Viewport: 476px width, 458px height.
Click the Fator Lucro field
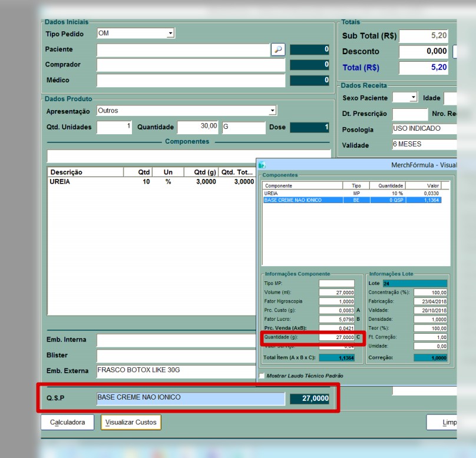pyautogui.click(x=336, y=319)
